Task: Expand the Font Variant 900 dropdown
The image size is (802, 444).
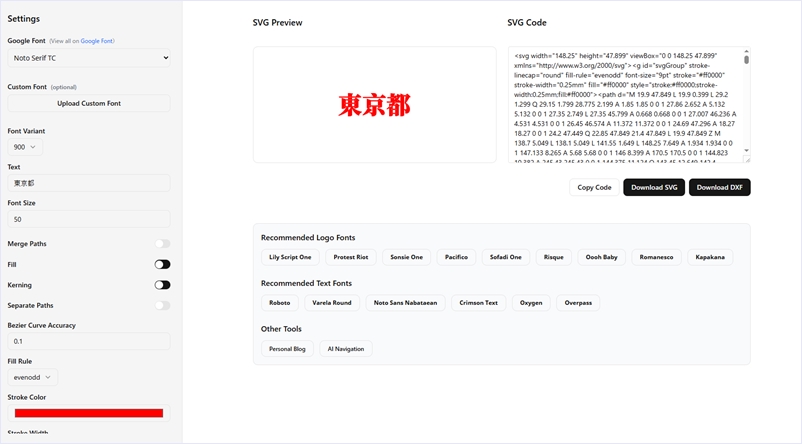Action: pyautogui.click(x=25, y=147)
